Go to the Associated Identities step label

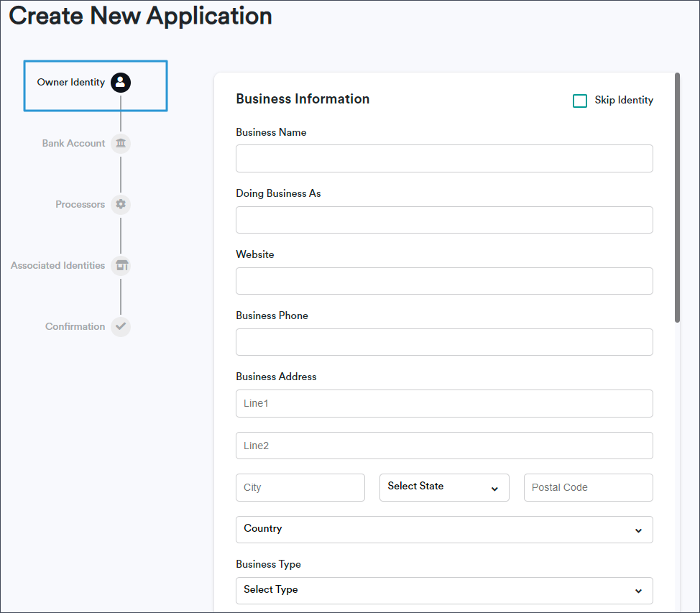pos(58,265)
